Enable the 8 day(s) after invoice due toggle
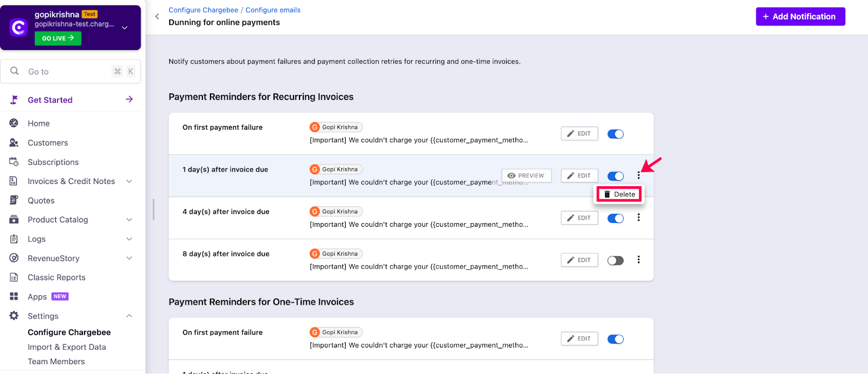Image resolution: width=868 pixels, height=374 pixels. [x=615, y=261]
